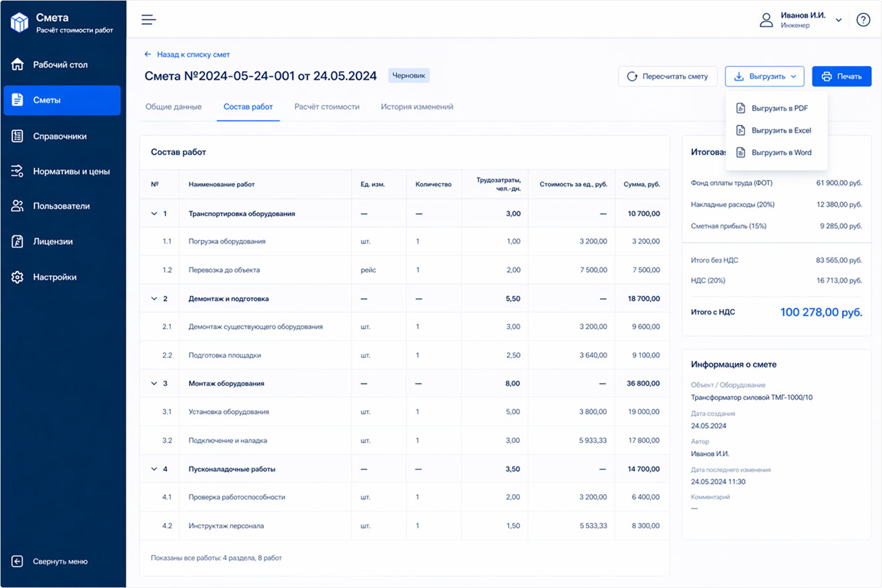This screenshot has width=882, height=588.
Task: Open the Пользователи section
Action: (61, 206)
